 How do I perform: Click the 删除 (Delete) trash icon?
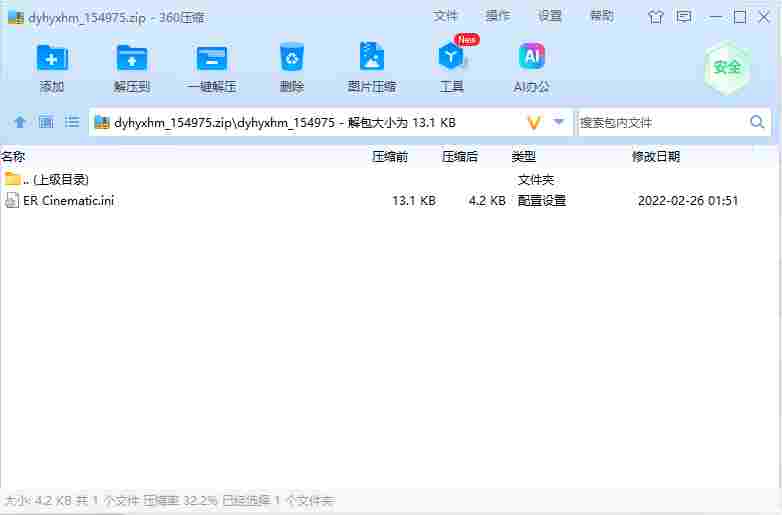292,58
